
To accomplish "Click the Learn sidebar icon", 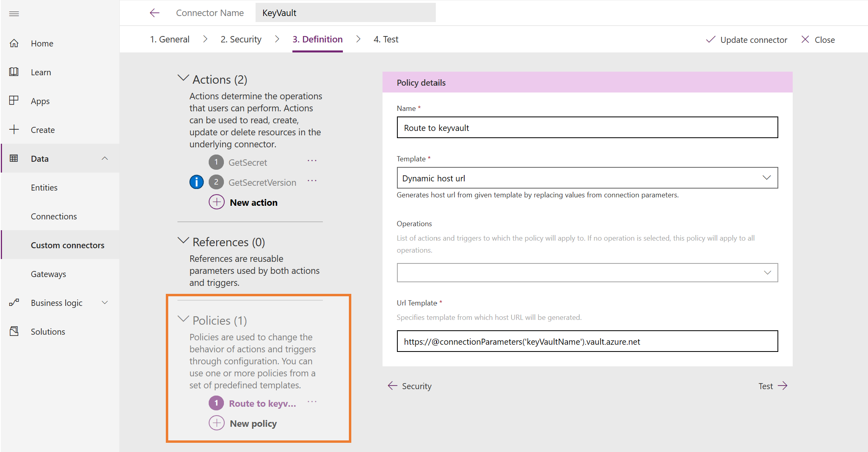I will [16, 72].
